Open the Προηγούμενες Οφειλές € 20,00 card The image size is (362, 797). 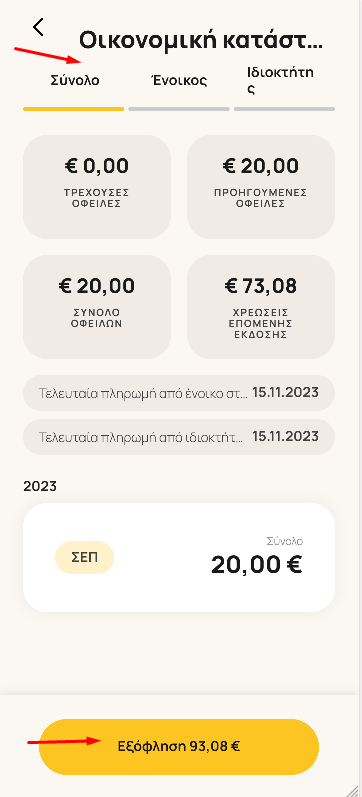[261, 187]
